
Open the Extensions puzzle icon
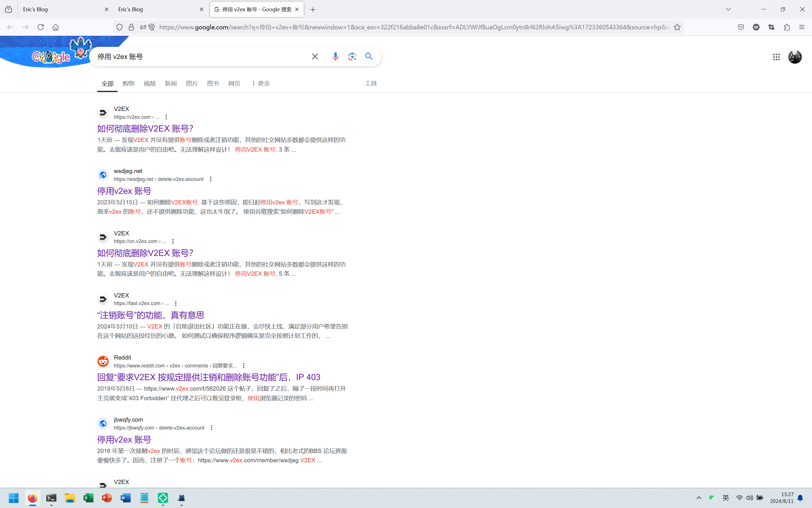click(787, 27)
